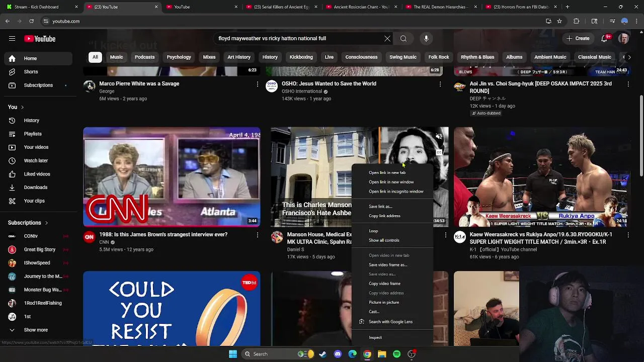Open the account avatar menu

pyautogui.click(x=623, y=38)
